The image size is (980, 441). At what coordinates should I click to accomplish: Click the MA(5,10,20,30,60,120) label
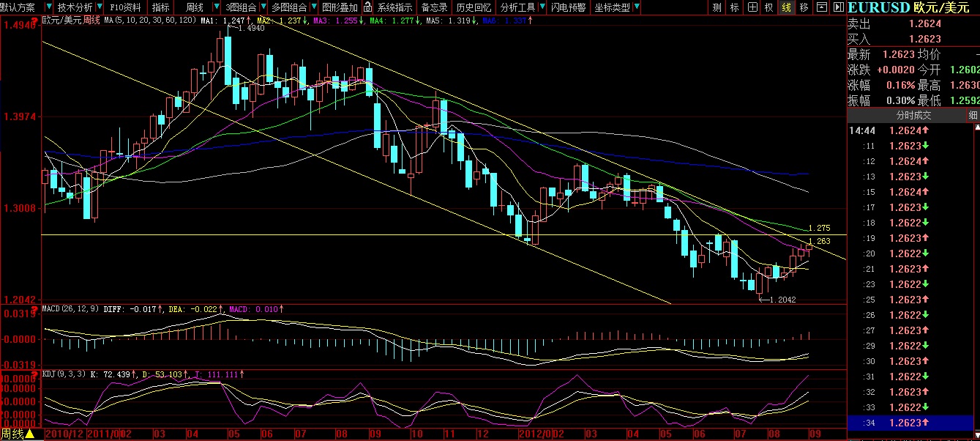[149, 21]
